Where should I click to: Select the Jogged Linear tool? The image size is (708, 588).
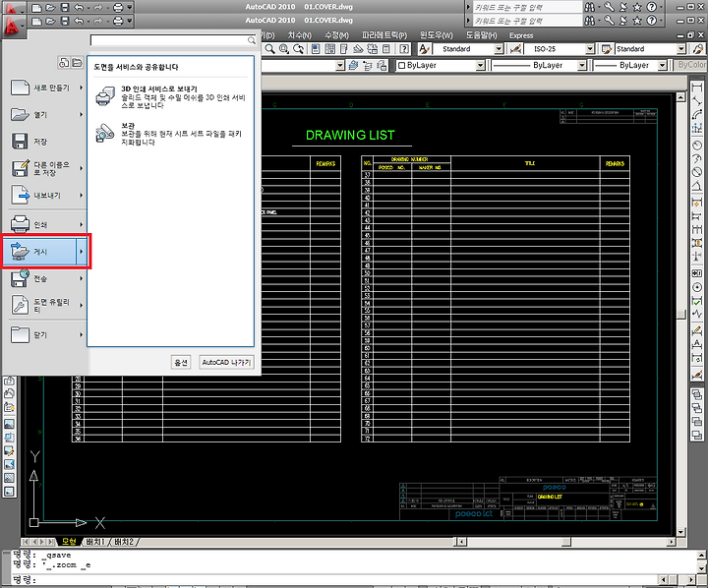click(697, 315)
